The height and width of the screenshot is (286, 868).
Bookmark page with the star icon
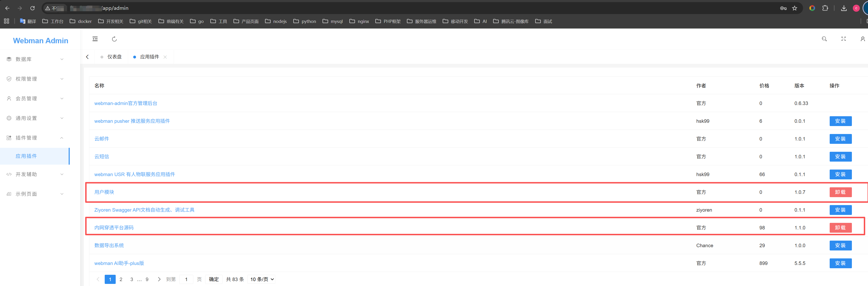(x=795, y=8)
